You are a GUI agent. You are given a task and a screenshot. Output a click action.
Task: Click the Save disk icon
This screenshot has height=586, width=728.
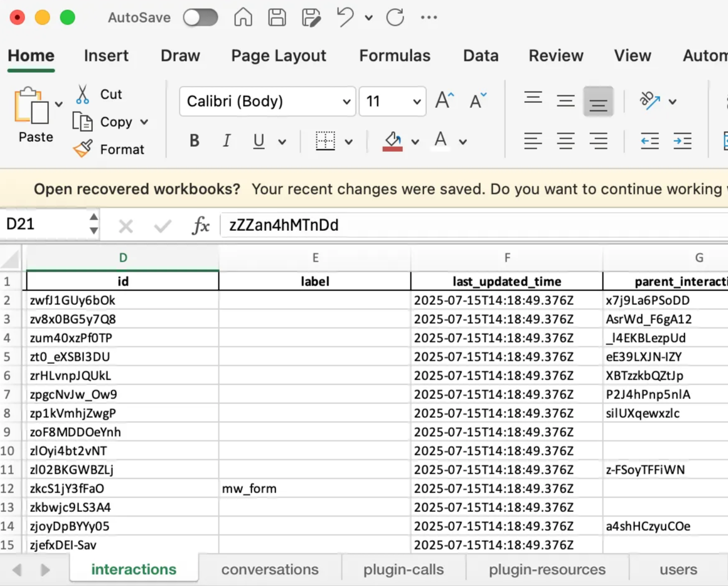[277, 18]
